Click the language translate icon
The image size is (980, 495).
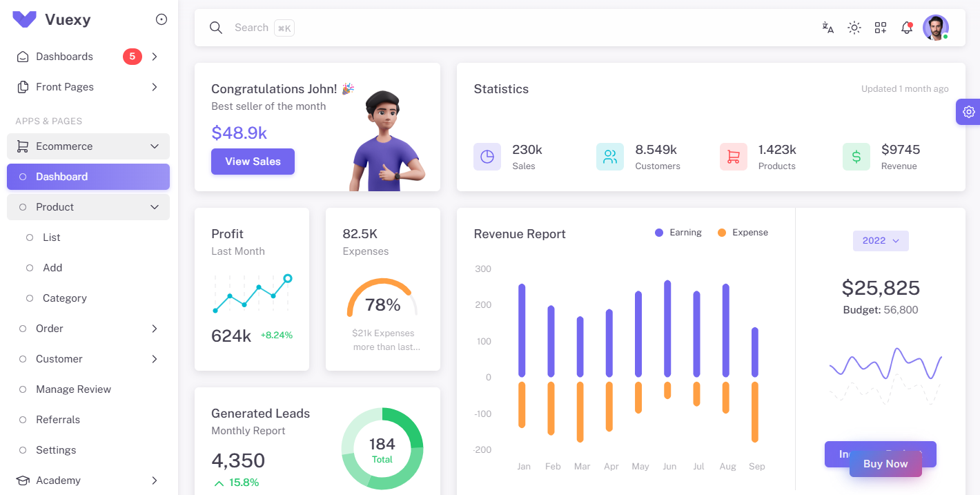click(x=827, y=28)
